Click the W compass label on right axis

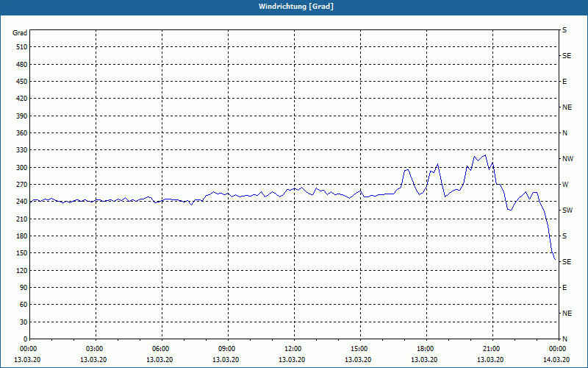click(565, 185)
